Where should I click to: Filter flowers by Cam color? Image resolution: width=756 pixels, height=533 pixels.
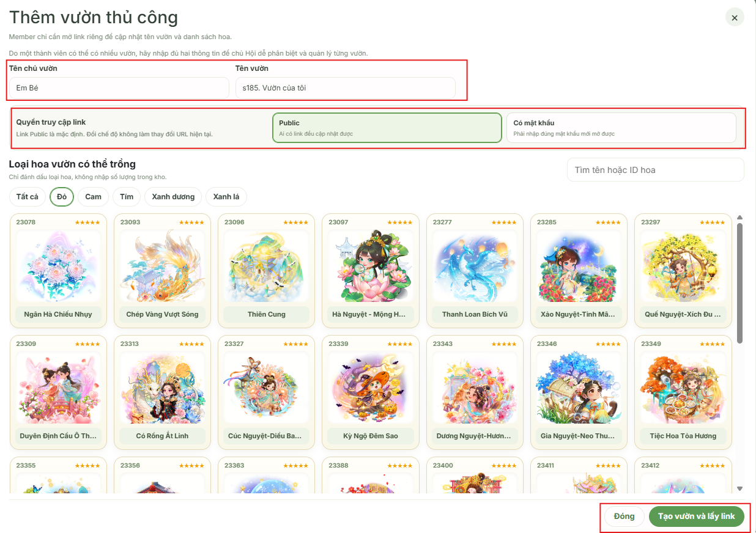pos(94,197)
